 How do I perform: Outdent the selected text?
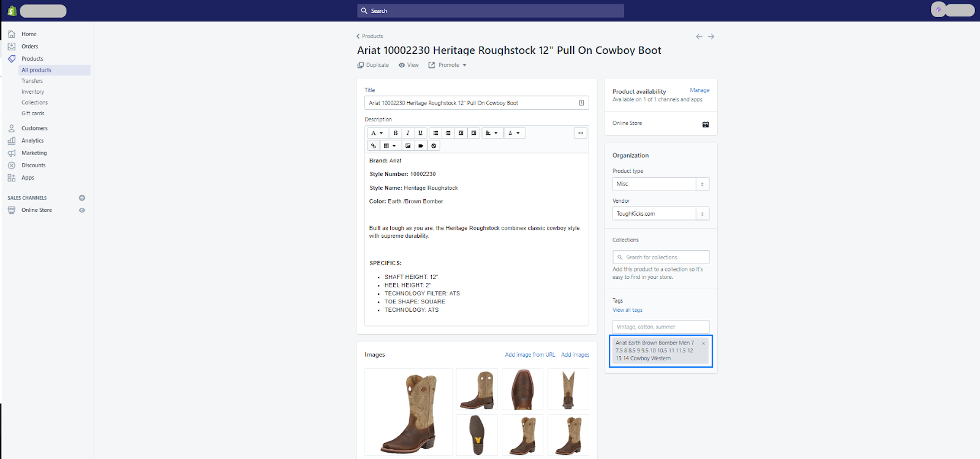point(461,133)
